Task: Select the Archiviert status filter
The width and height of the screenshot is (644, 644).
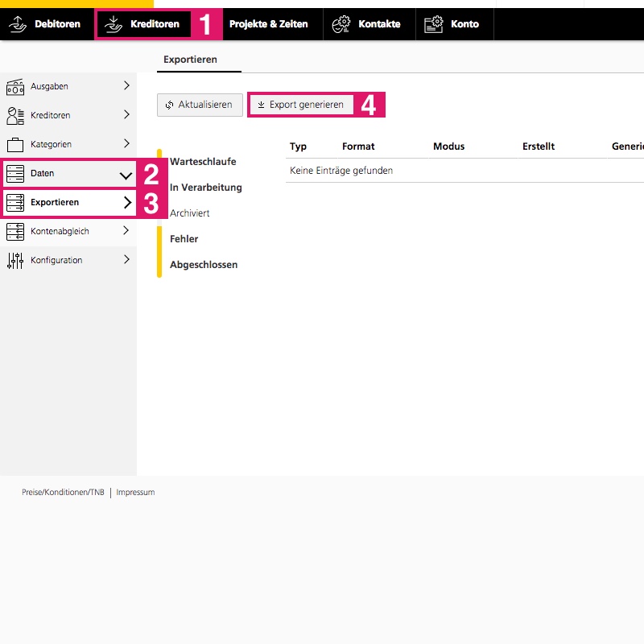Action: (x=190, y=213)
